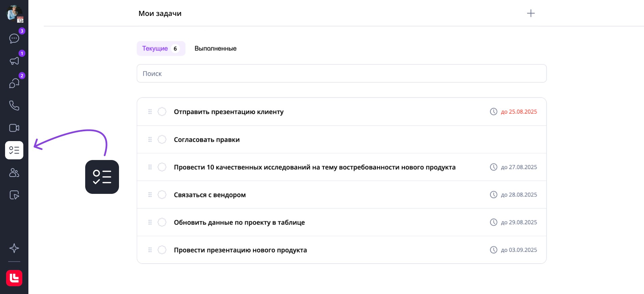Switch to the 'Выполненные' tab

click(215, 48)
